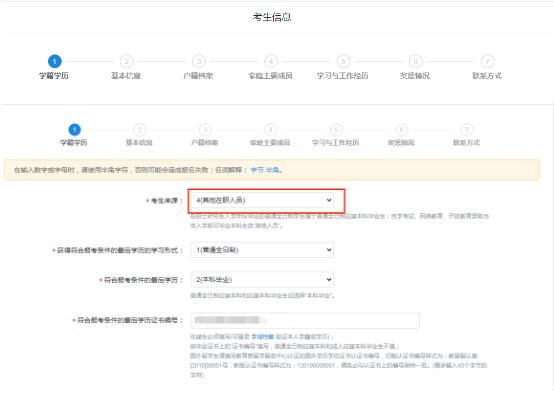Follow the blue 学信档案 link below certificate field
Screen dimensions: 554x399
coord(263,336)
